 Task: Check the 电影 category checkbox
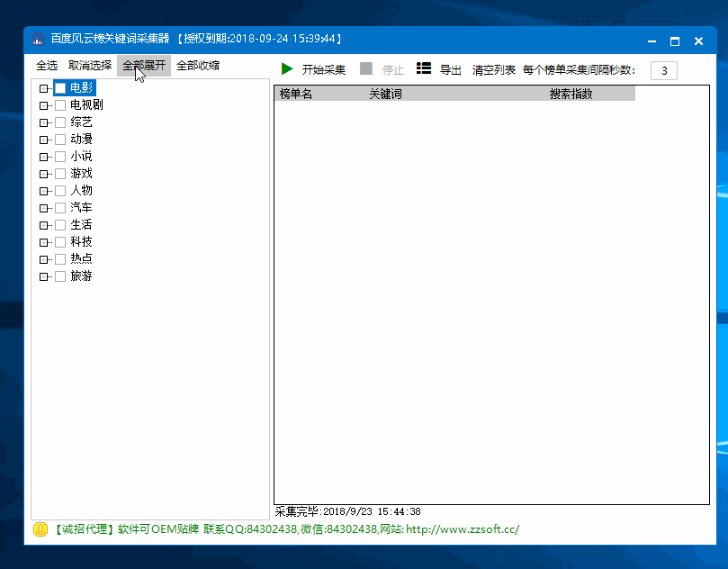click(x=59, y=87)
